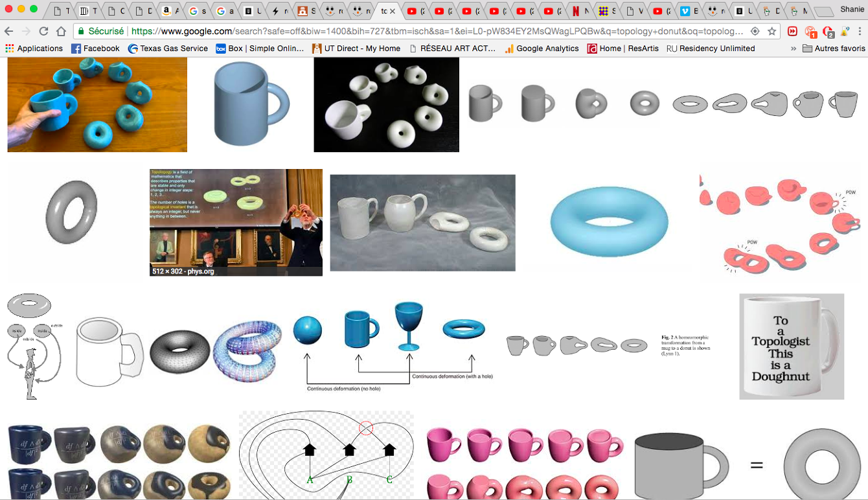Viewport: 868px width, 500px height.
Task: Click the large blue torus image result
Action: [x=608, y=222]
